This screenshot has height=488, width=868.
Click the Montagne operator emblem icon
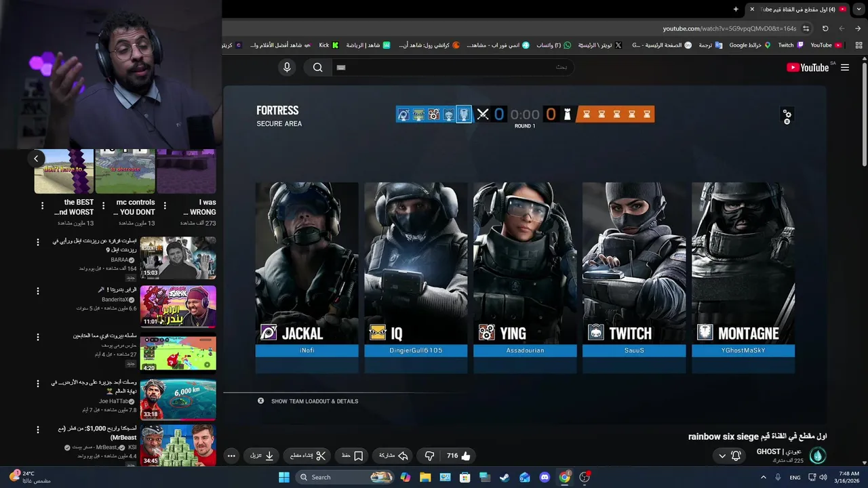[705, 333]
